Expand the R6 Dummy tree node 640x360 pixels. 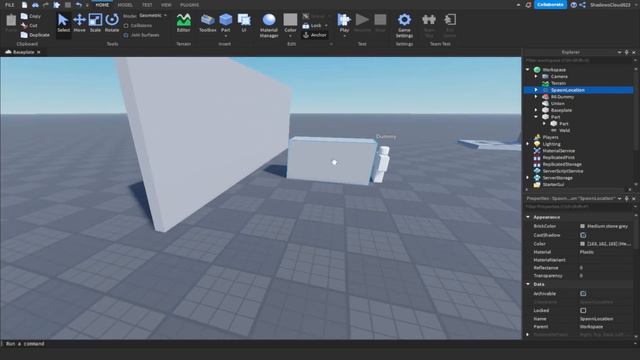pos(536,97)
